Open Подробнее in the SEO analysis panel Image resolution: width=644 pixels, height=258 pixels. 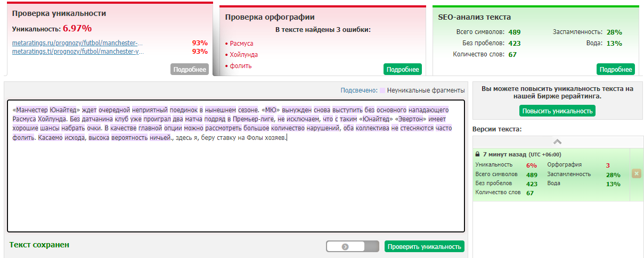coord(615,70)
